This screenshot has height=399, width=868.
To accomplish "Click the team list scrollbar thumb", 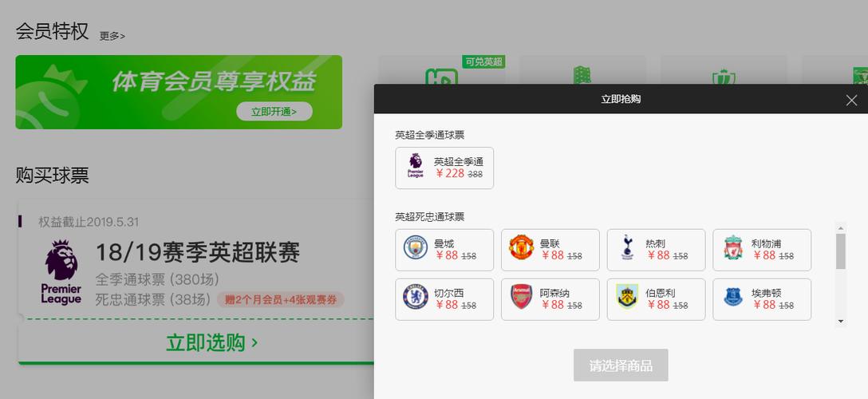I will click(x=841, y=251).
